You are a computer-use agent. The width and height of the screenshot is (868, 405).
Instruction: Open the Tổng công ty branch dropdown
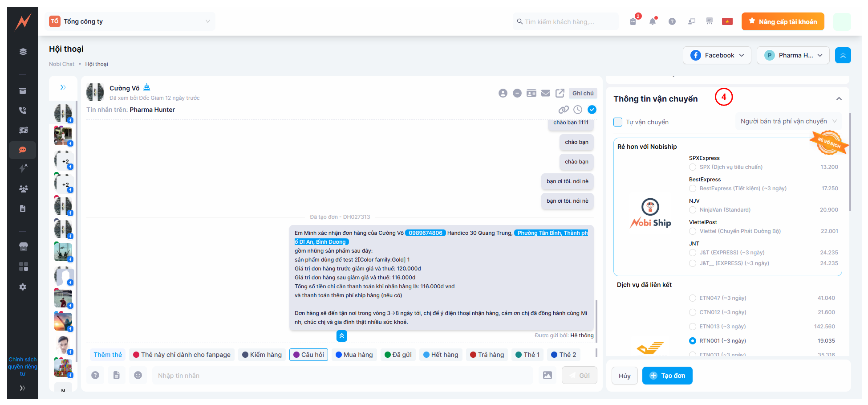(x=132, y=21)
